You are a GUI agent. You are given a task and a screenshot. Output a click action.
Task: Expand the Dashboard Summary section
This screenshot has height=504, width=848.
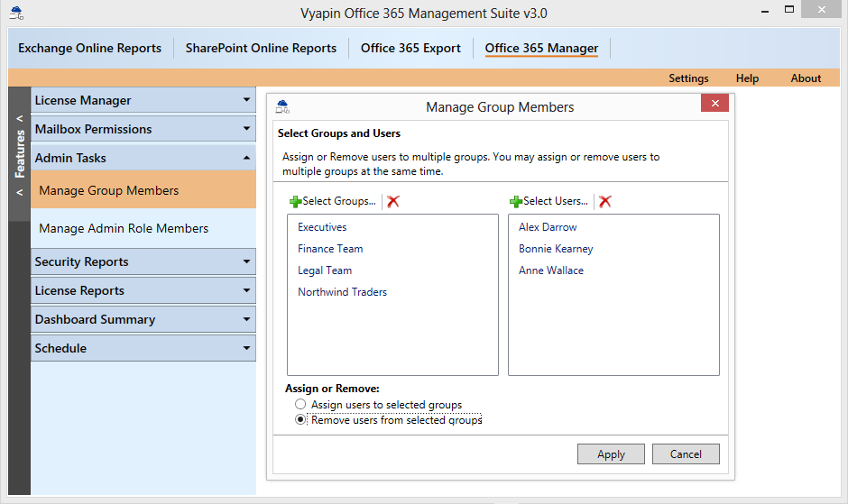[143, 319]
